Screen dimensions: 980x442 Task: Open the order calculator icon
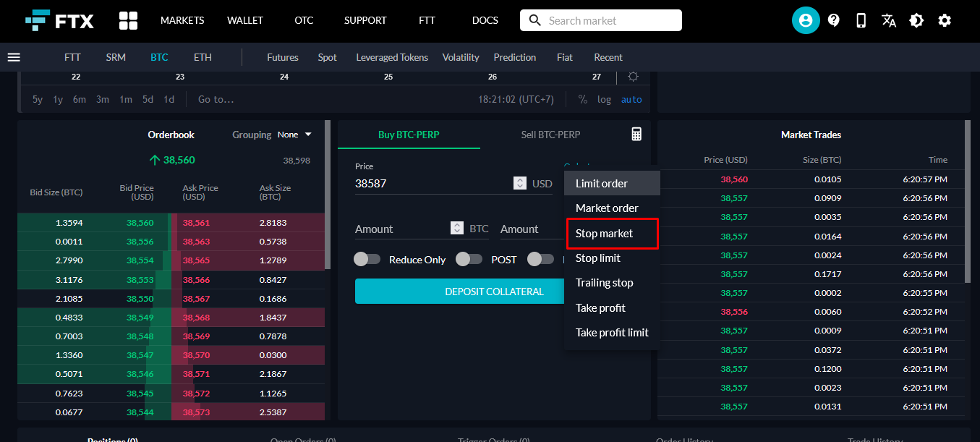[636, 135]
